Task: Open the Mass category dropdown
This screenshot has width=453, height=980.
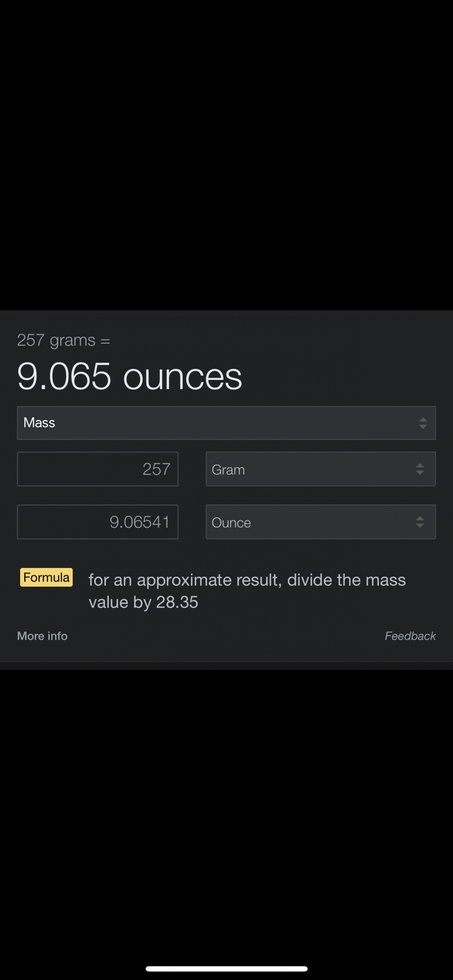Action: click(x=226, y=423)
